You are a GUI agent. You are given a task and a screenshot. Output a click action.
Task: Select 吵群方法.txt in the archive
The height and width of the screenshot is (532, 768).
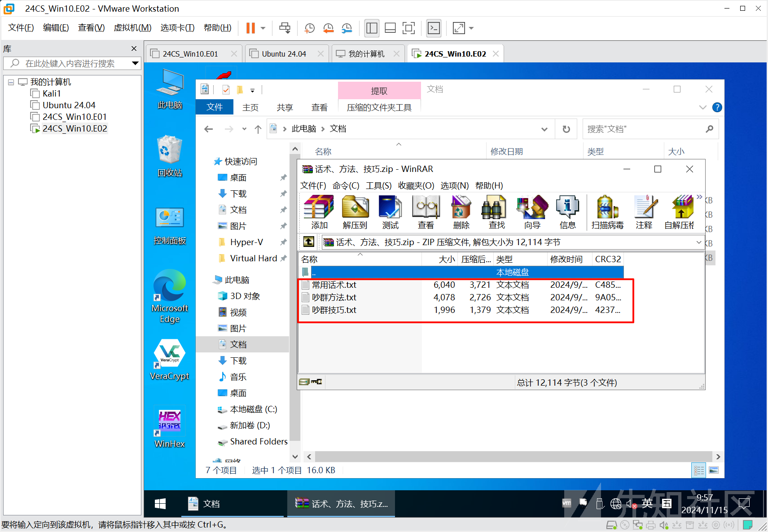pyautogui.click(x=334, y=297)
